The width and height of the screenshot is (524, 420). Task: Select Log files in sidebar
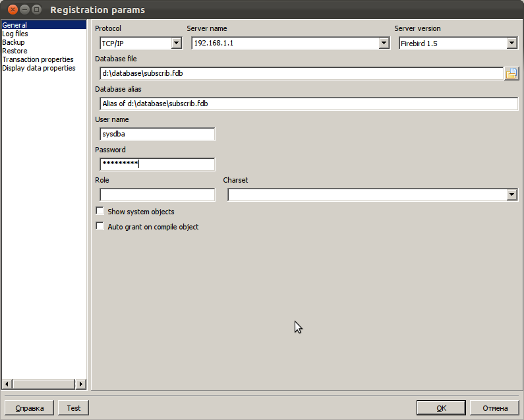click(15, 34)
